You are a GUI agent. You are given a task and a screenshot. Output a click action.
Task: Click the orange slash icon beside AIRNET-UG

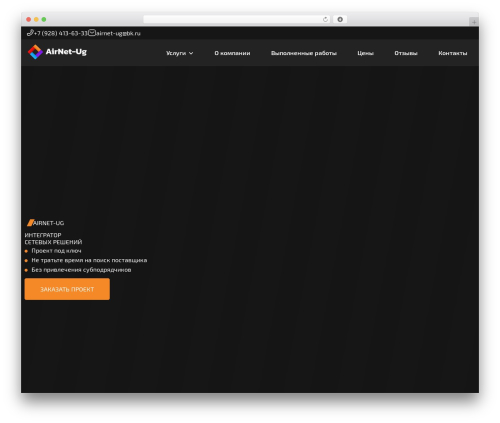tap(30, 223)
